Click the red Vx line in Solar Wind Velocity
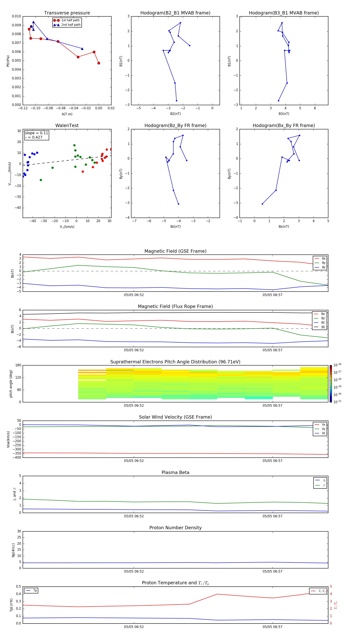 [175, 454]
